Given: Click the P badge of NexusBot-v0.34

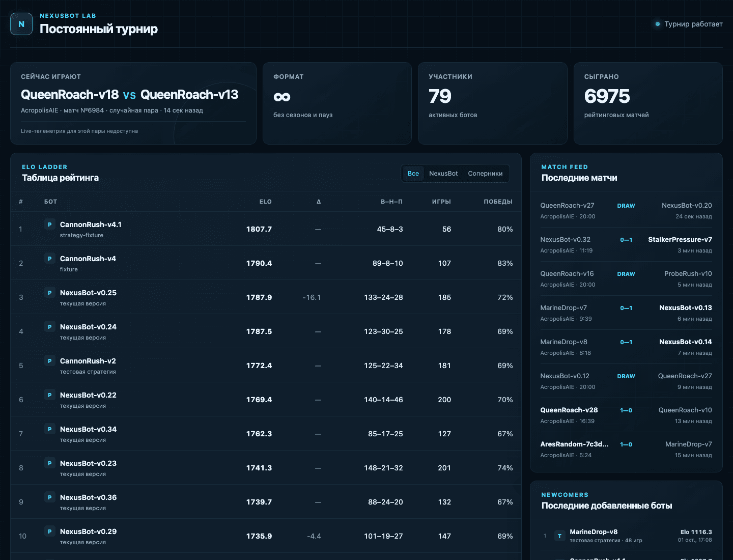Looking at the screenshot, I should (x=49, y=429).
